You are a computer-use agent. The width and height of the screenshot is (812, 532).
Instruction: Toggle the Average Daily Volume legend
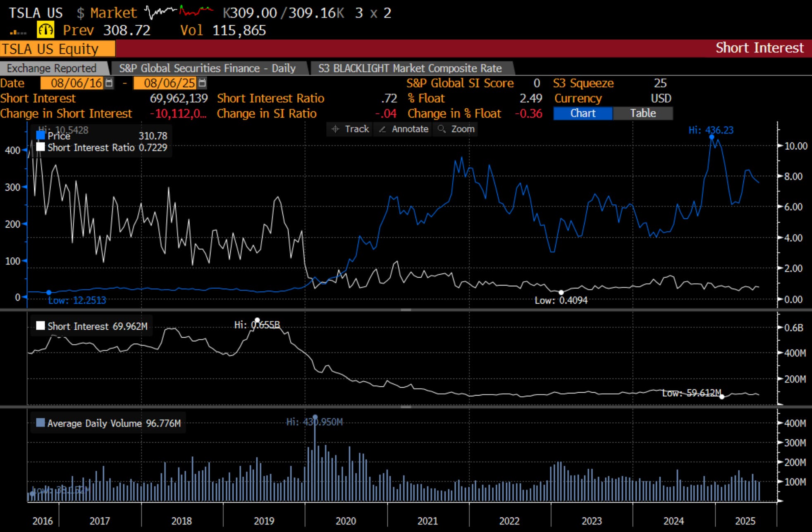tap(41, 423)
